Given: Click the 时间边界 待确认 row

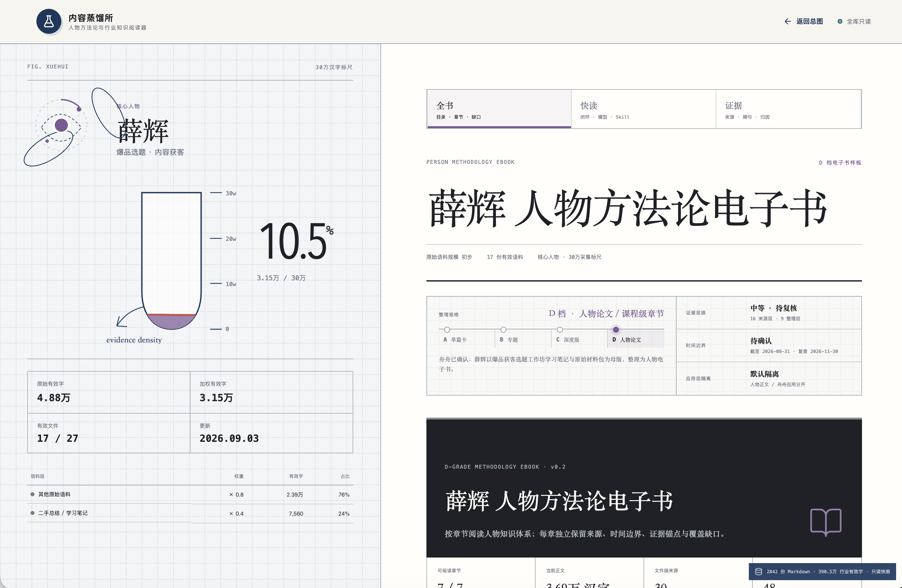Looking at the screenshot, I should tap(769, 346).
